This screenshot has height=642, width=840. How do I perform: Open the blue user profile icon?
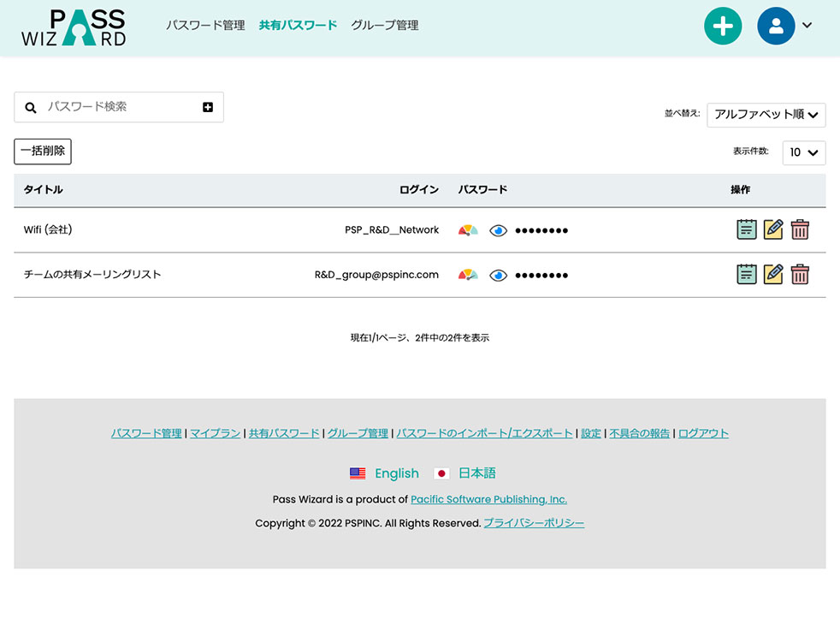pyautogui.click(x=776, y=26)
